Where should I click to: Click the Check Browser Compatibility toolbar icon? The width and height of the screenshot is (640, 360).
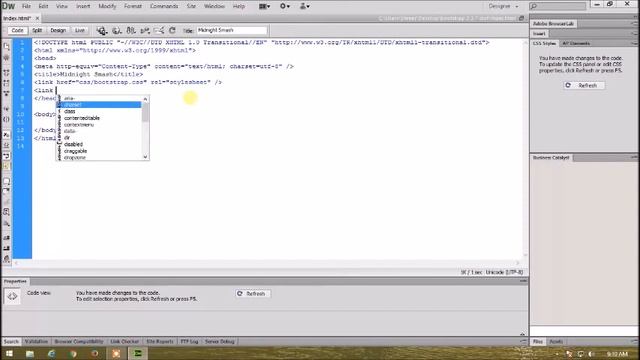159,31
